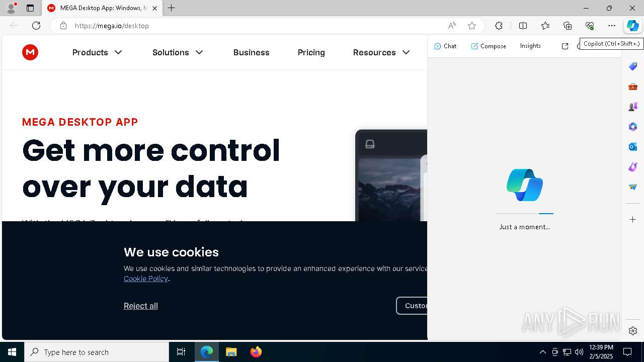Open the volume control tray icon

[x=579, y=352]
